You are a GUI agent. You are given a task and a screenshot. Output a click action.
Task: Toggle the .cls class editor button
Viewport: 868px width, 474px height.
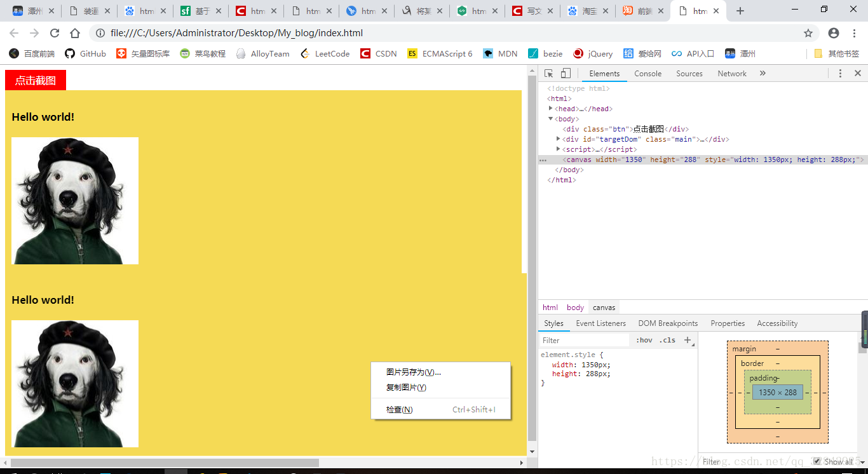pyautogui.click(x=667, y=341)
